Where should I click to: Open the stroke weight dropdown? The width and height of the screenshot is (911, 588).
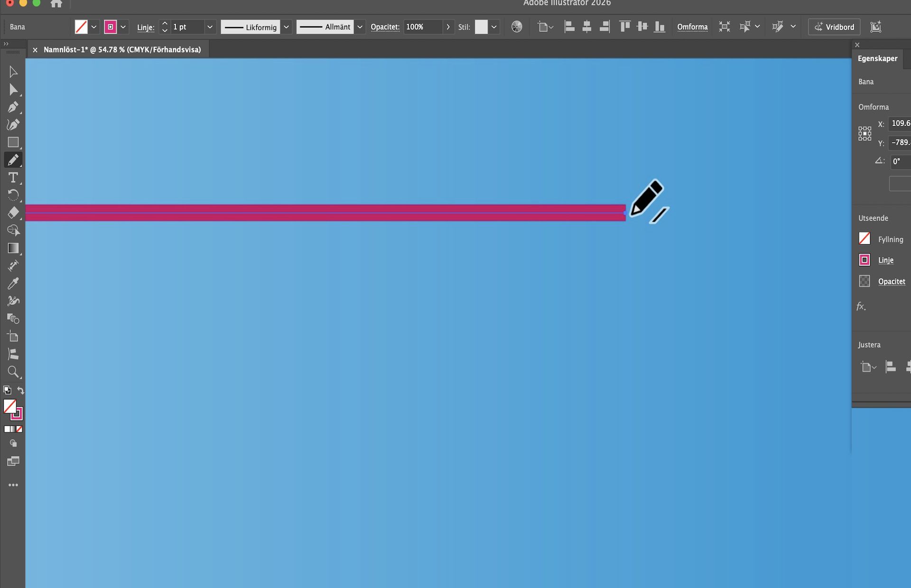[x=210, y=27]
